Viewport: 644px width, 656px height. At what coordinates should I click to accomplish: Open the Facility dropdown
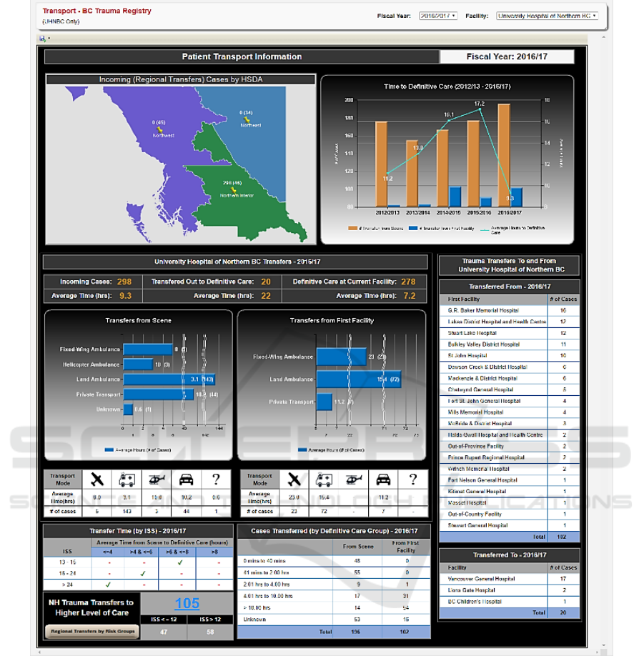pos(547,15)
